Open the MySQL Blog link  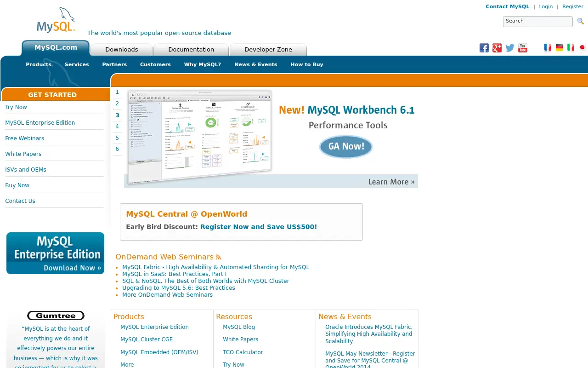[x=239, y=327]
